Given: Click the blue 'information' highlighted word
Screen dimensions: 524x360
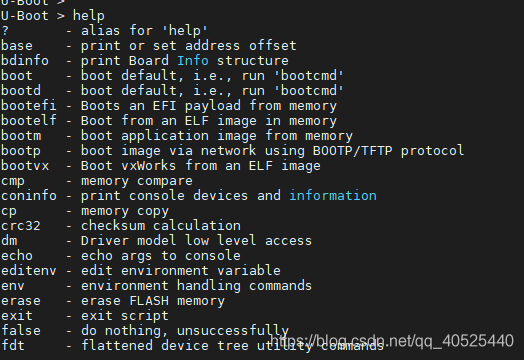Looking at the screenshot, I should pos(333,196).
